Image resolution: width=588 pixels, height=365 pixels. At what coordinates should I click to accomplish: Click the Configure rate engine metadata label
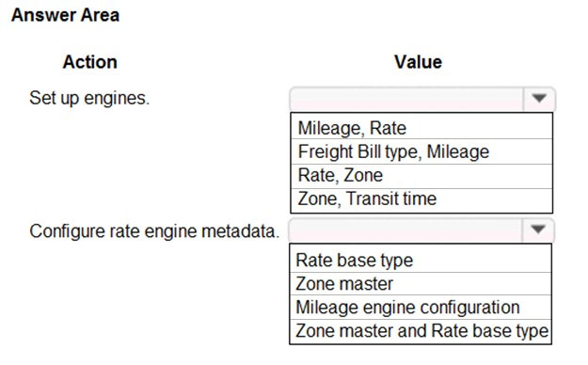pyautogui.click(x=154, y=231)
